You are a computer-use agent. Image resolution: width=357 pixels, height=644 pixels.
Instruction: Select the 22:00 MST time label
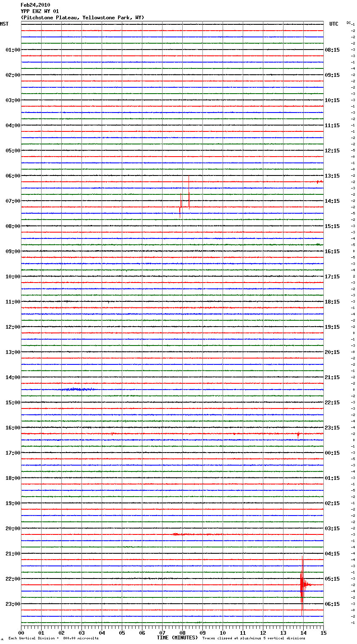click(x=13, y=579)
